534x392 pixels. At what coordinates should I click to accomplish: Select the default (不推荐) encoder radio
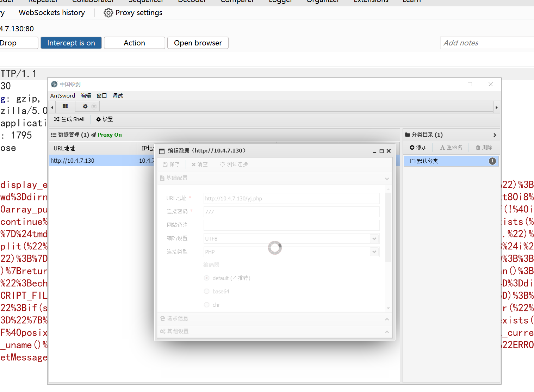(x=207, y=278)
